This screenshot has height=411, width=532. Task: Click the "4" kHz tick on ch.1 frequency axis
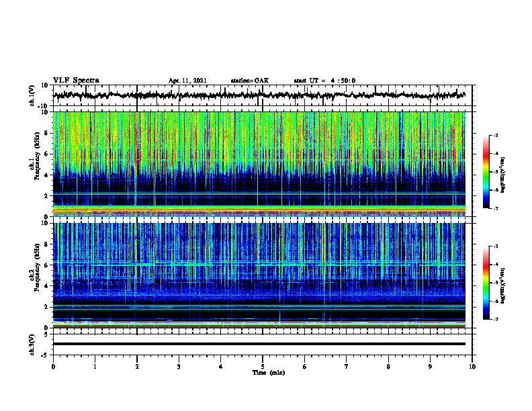click(46, 175)
